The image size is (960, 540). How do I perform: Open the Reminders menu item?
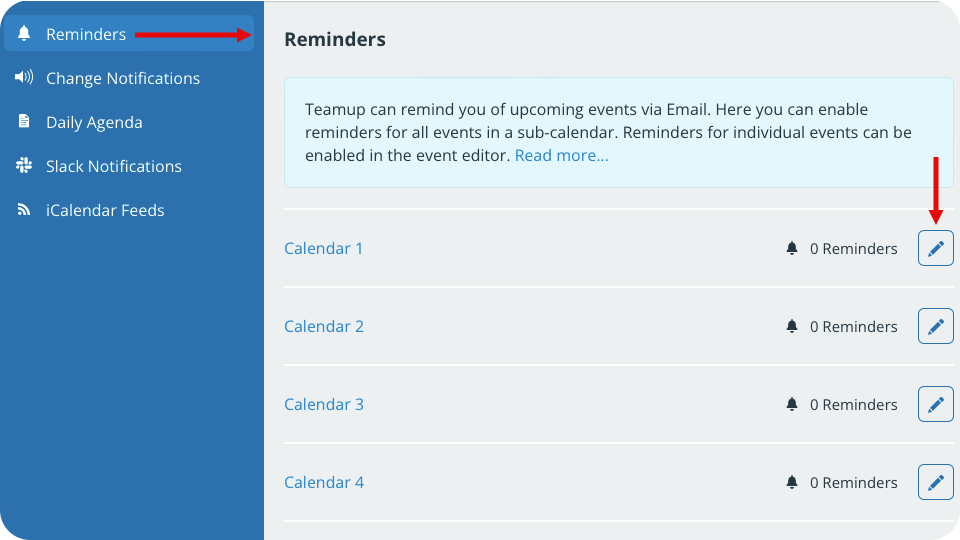pos(86,34)
